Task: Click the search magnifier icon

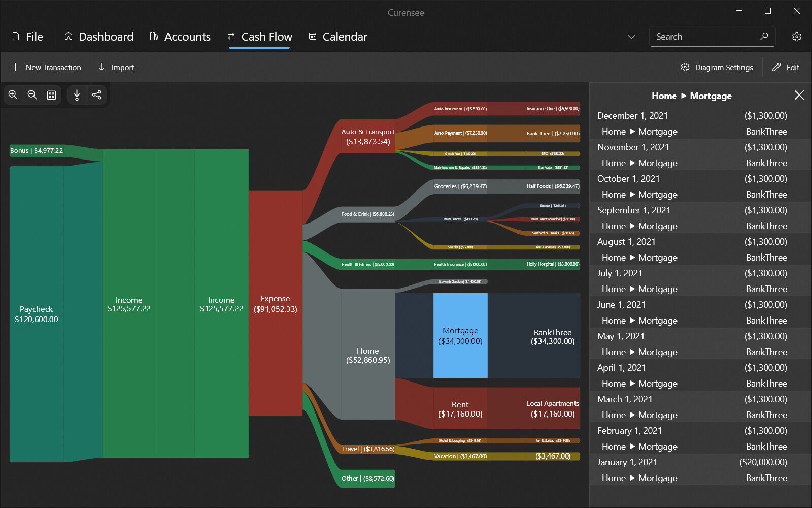Action: point(764,37)
